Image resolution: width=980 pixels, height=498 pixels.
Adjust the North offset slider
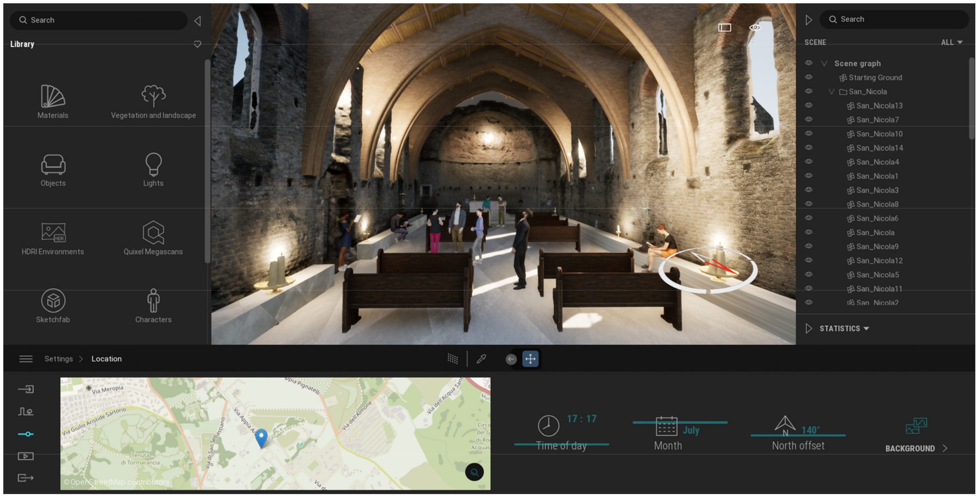[798, 435]
